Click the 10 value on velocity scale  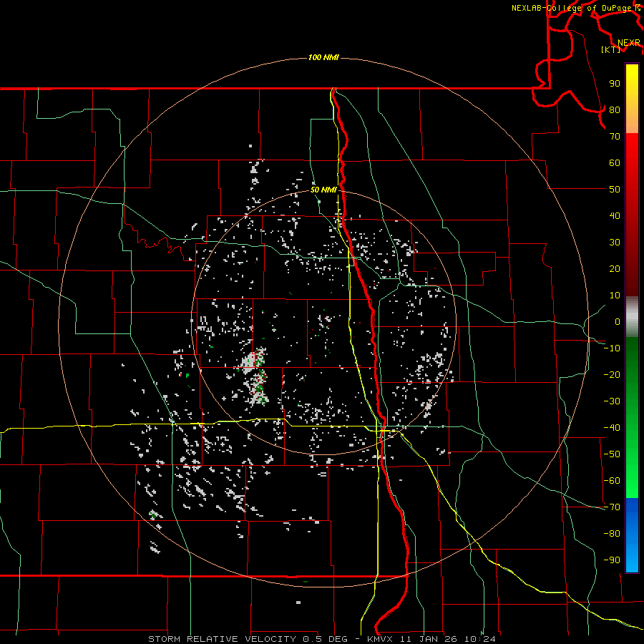615,296
